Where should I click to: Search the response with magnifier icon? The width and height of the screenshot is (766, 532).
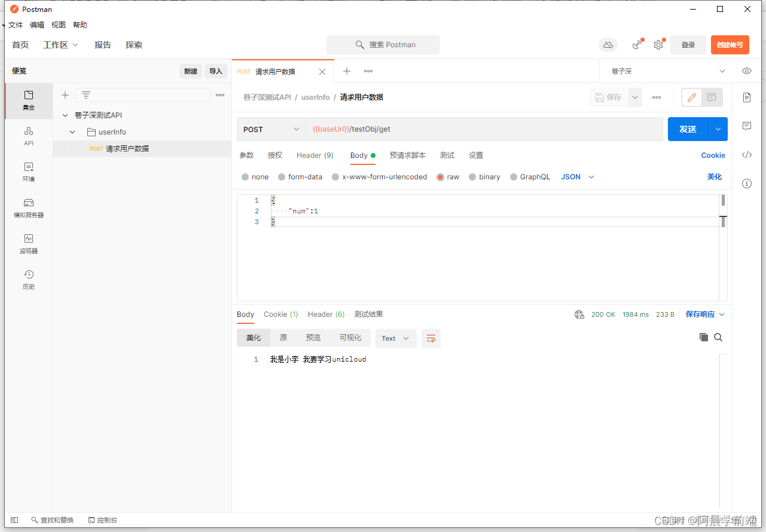tap(718, 337)
